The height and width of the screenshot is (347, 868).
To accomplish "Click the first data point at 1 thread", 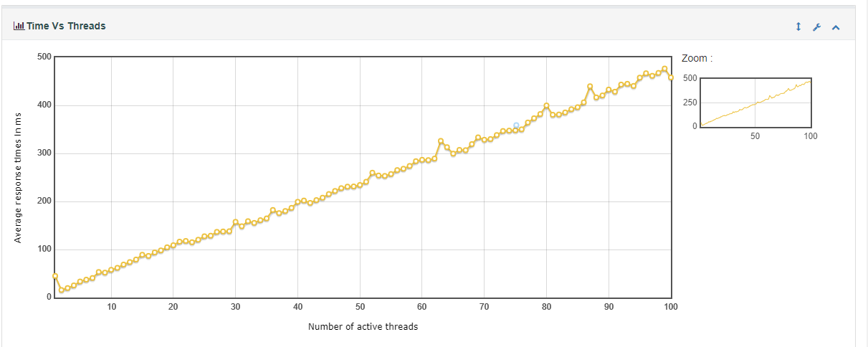I will pos(55,276).
